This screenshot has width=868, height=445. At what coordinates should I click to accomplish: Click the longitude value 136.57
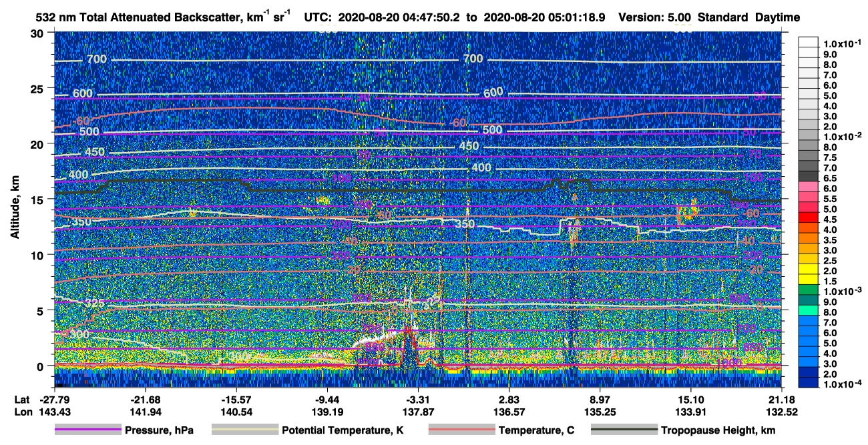pyautogui.click(x=509, y=412)
